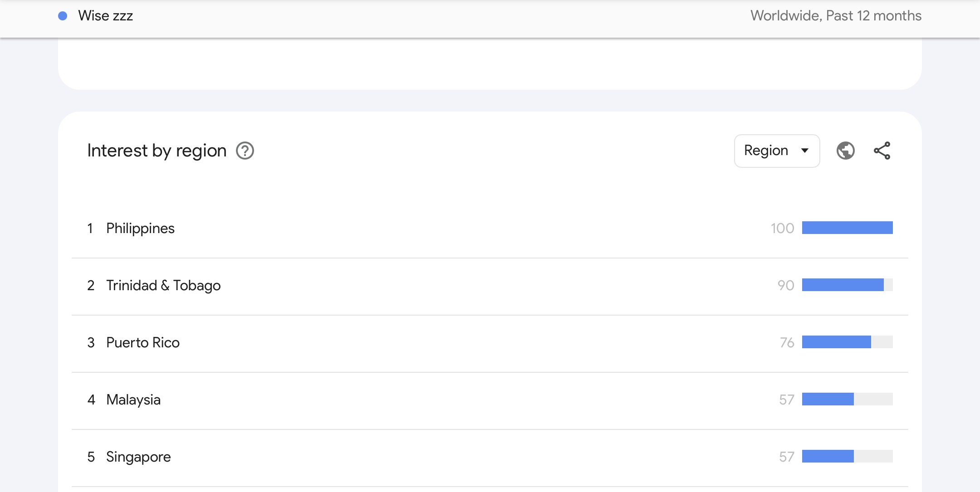Select Philippines in the region list
The image size is (980, 492).
coord(490,228)
